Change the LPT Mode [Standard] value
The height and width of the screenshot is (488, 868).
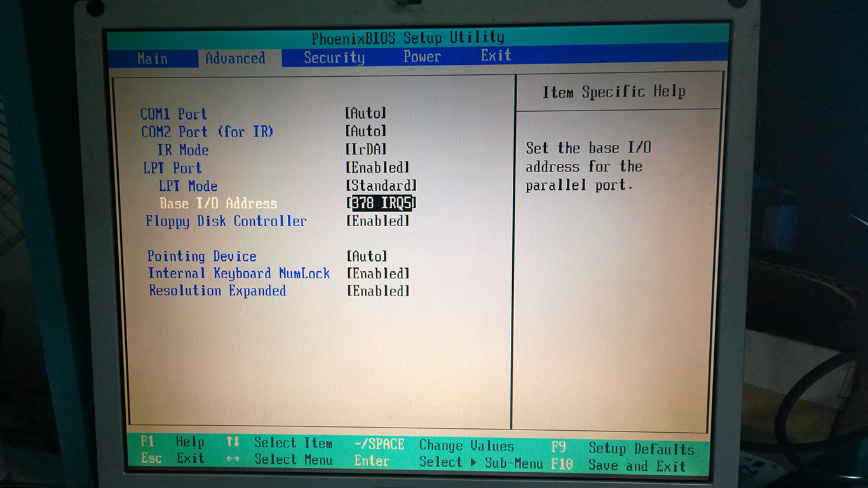tap(381, 186)
